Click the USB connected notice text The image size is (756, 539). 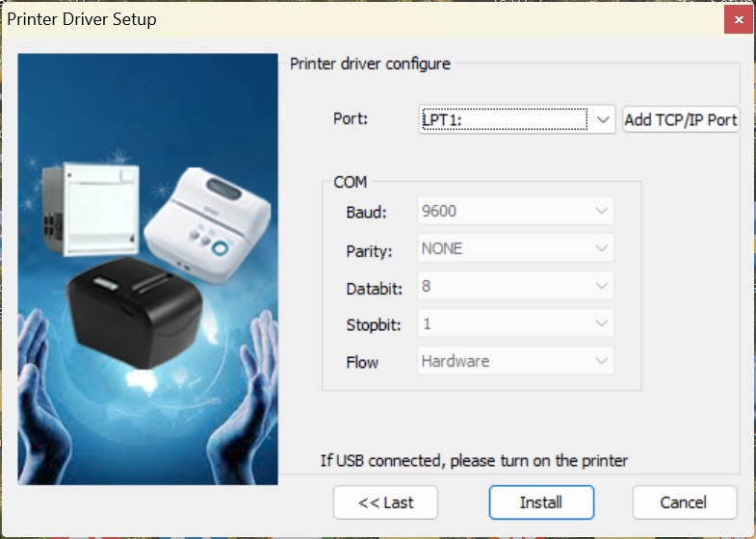474,460
